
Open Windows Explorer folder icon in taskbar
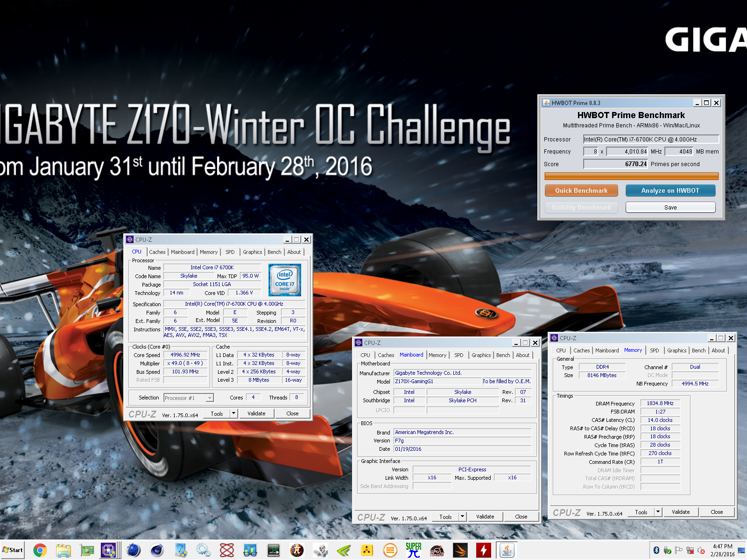click(63, 551)
